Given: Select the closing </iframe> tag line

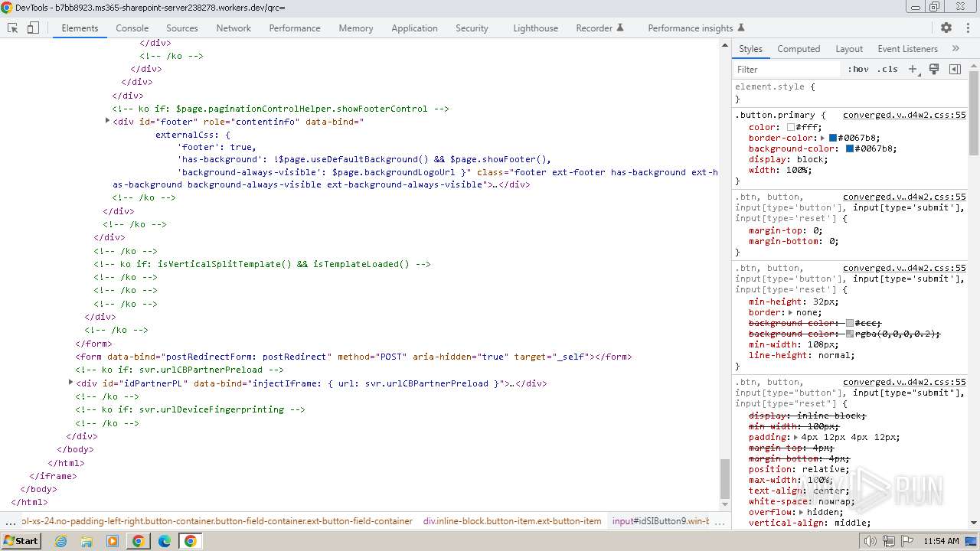Looking at the screenshot, I should [53, 475].
